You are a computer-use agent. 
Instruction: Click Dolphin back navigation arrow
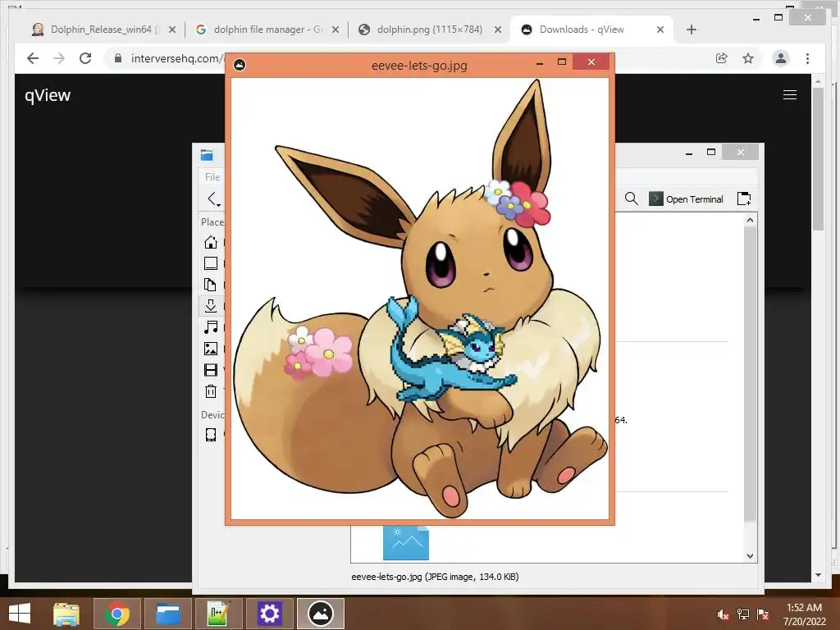coord(212,199)
